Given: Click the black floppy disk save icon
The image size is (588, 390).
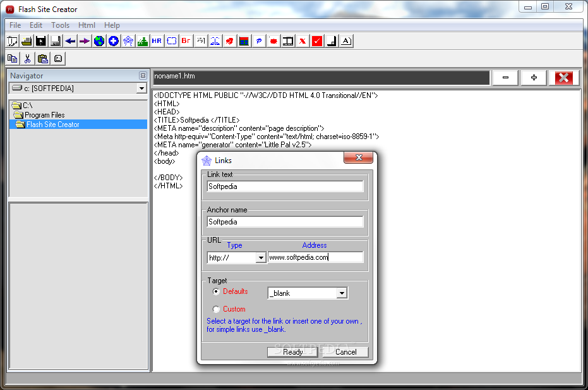Looking at the screenshot, I should (x=41, y=41).
